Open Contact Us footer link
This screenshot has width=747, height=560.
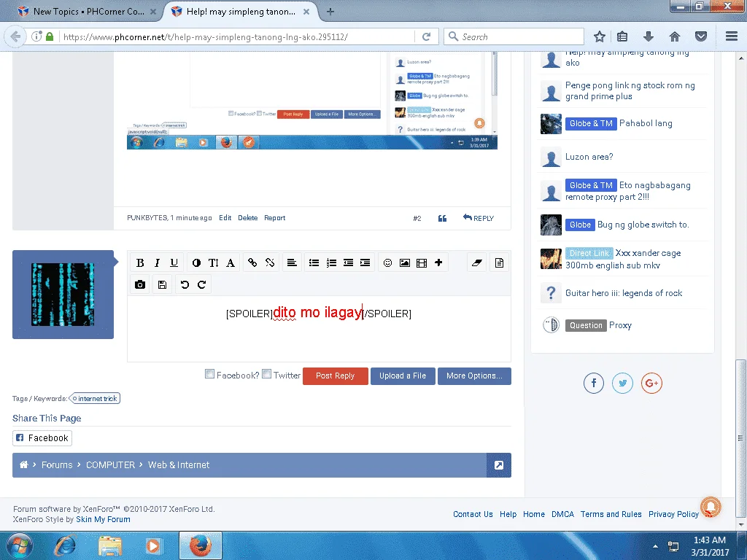pos(473,514)
